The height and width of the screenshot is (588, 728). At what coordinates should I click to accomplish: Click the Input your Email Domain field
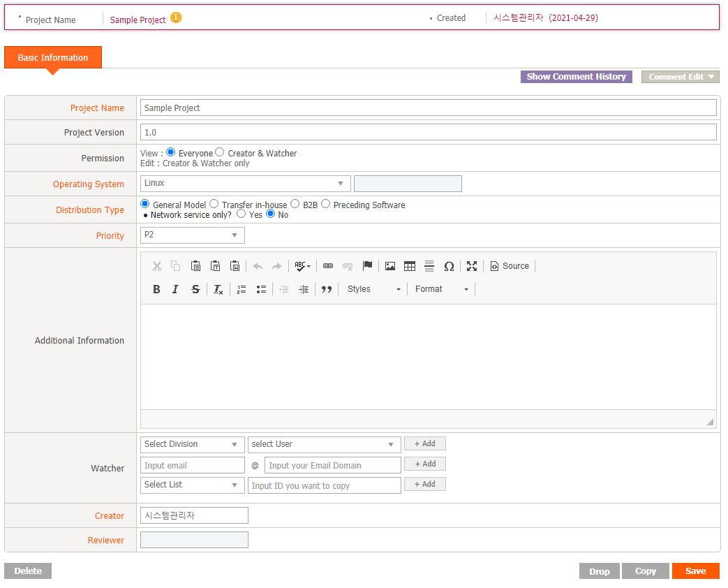tap(332, 465)
